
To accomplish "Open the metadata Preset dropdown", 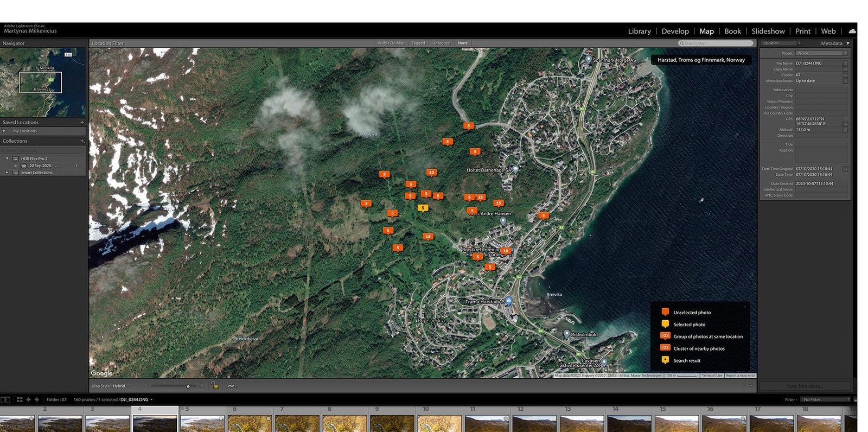I will 821,53.
